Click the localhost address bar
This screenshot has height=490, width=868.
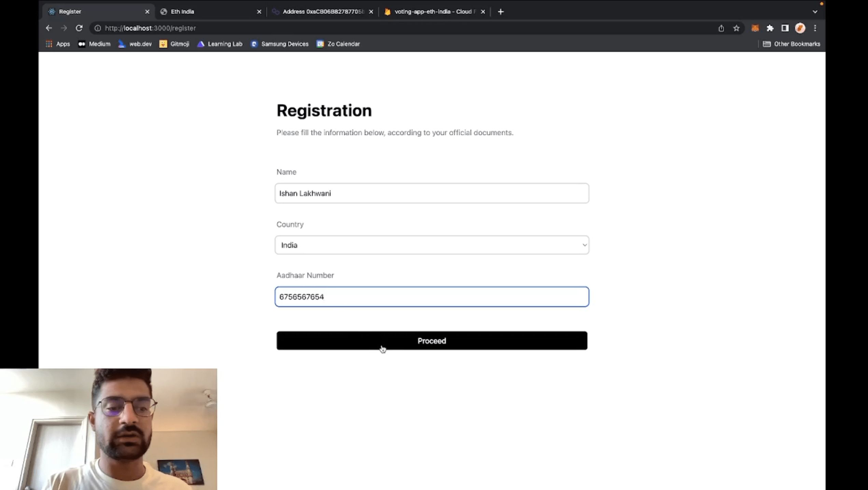(150, 28)
